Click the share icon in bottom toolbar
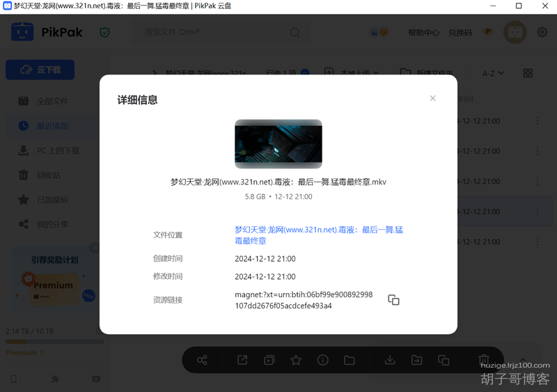557x392 pixels. (x=202, y=360)
